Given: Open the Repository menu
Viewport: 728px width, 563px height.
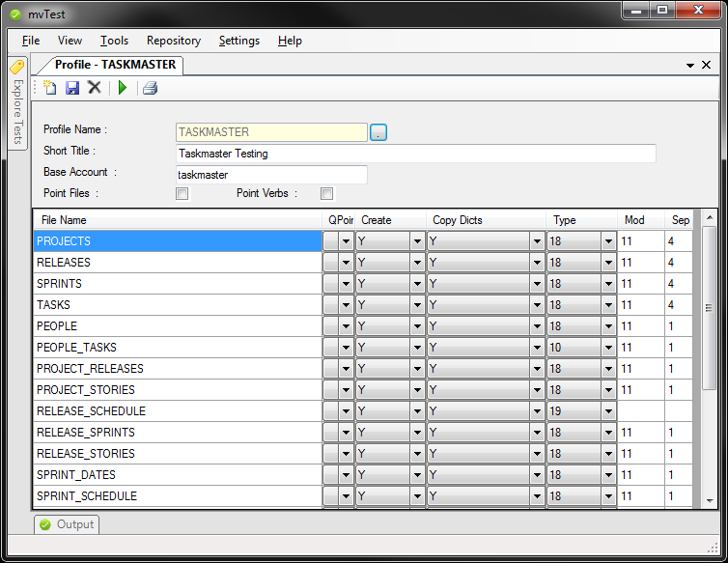Looking at the screenshot, I should click(x=174, y=41).
